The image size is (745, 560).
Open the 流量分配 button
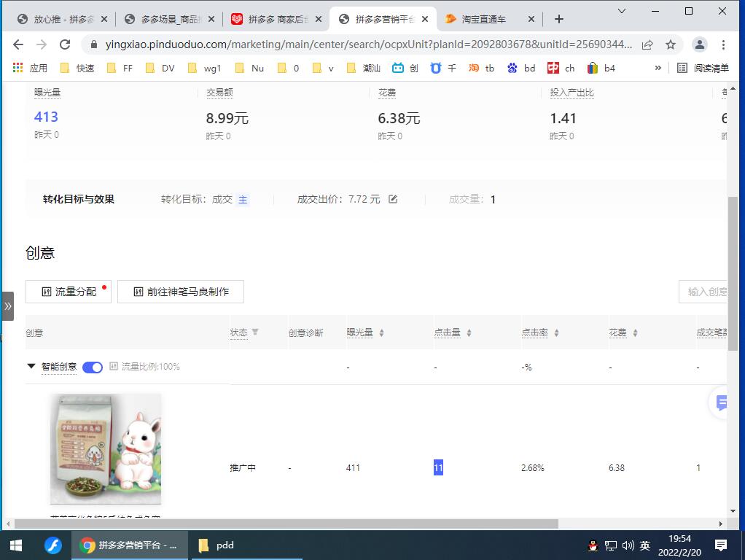click(69, 292)
